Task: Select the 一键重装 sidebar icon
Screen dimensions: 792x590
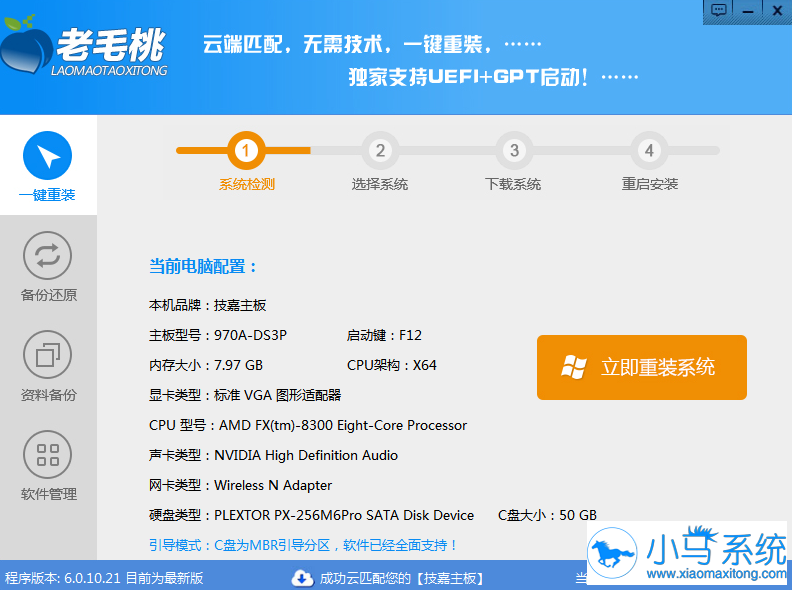Action: coord(47,156)
